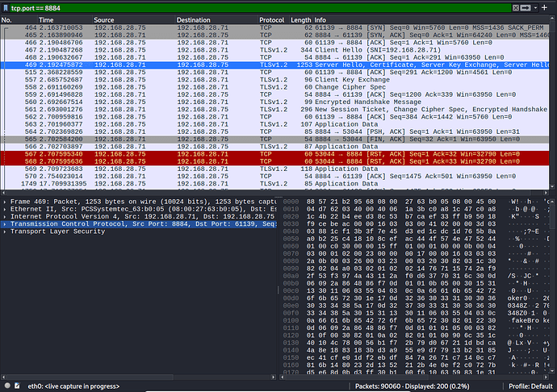Sort packets by the No. column header
The height and width of the screenshot is (392, 557).
coord(19,20)
